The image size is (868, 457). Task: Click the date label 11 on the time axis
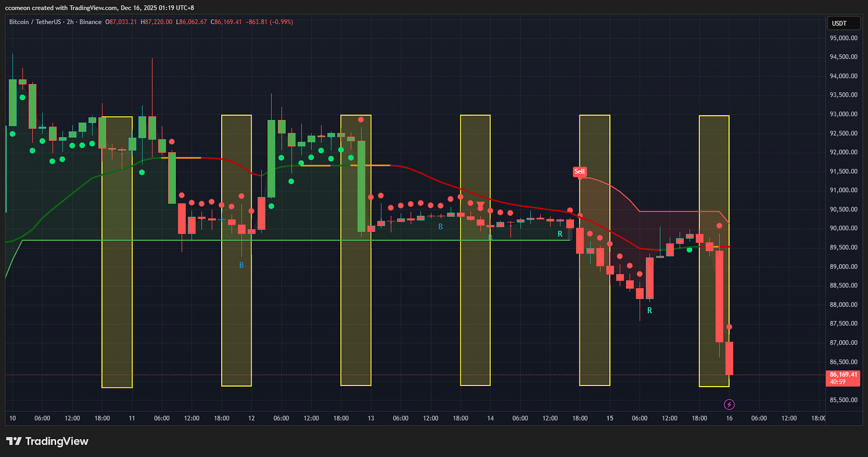132,419
